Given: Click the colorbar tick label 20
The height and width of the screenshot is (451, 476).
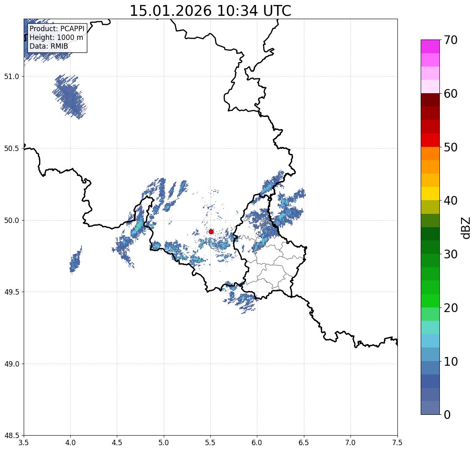Looking at the screenshot, I should click(451, 308).
